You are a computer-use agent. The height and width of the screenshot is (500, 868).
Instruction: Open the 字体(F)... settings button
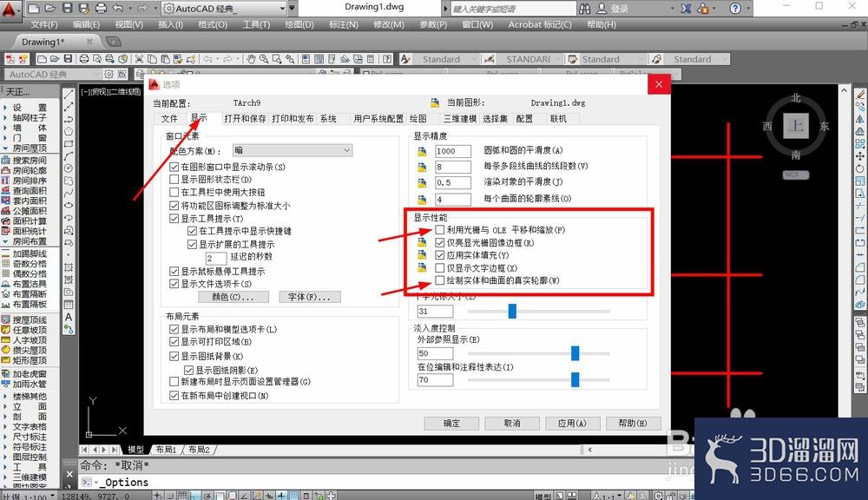click(x=310, y=297)
